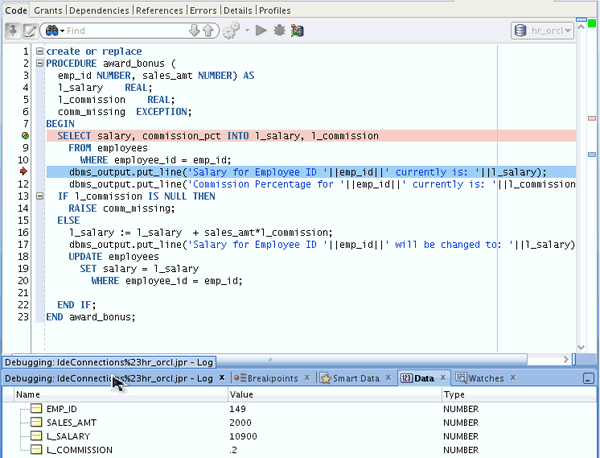The image size is (600, 458).
Task: Click the edit pencil toolbar icon
Action: 30,31
